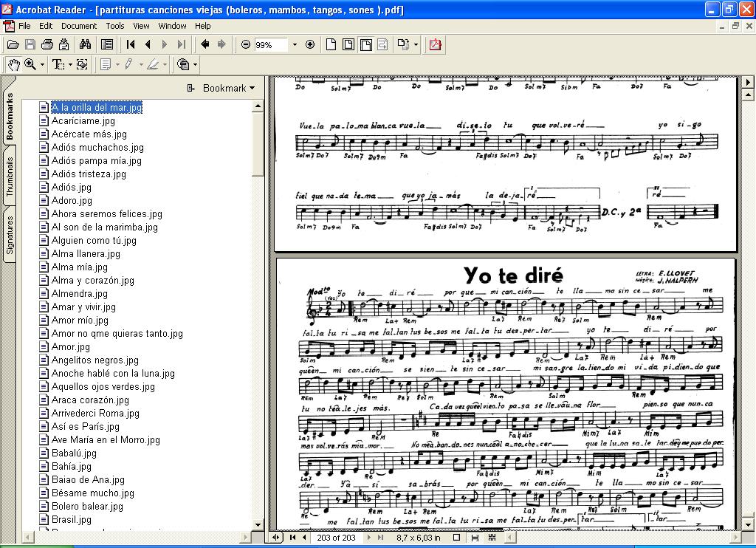Select the Zoom In magnifier tool
This screenshot has width=756, height=548.
click(30, 65)
